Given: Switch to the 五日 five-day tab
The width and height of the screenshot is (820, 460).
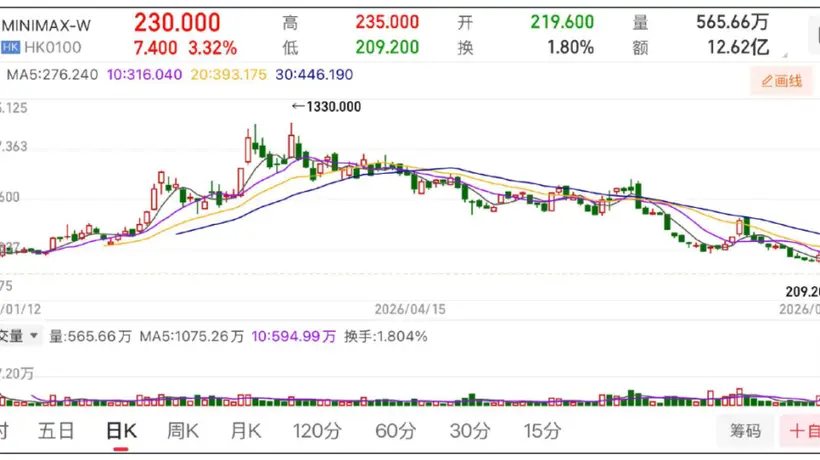Looking at the screenshot, I should (56, 431).
